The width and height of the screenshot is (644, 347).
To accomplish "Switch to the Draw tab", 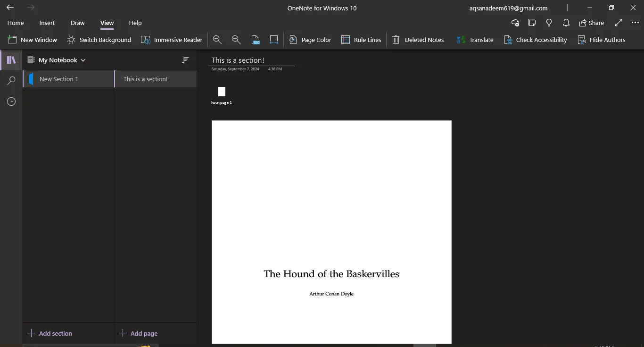I will (x=77, y=23).
